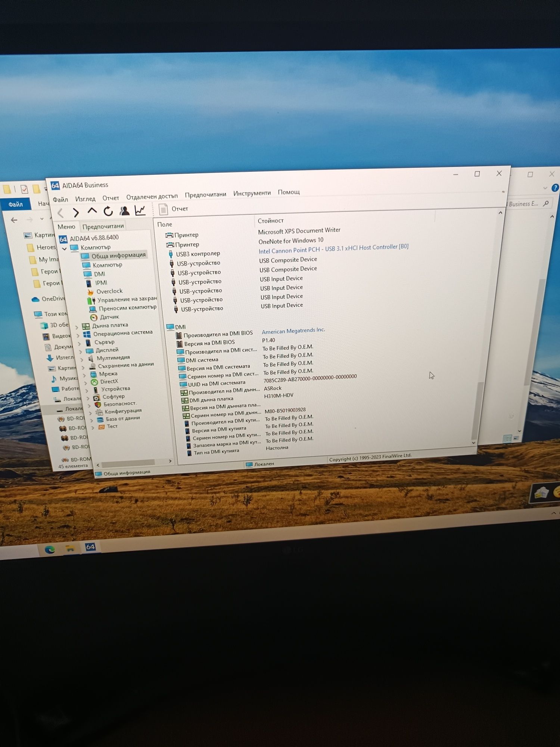
Task: Expand the Сървър node
Action: [x=79, y=344]
